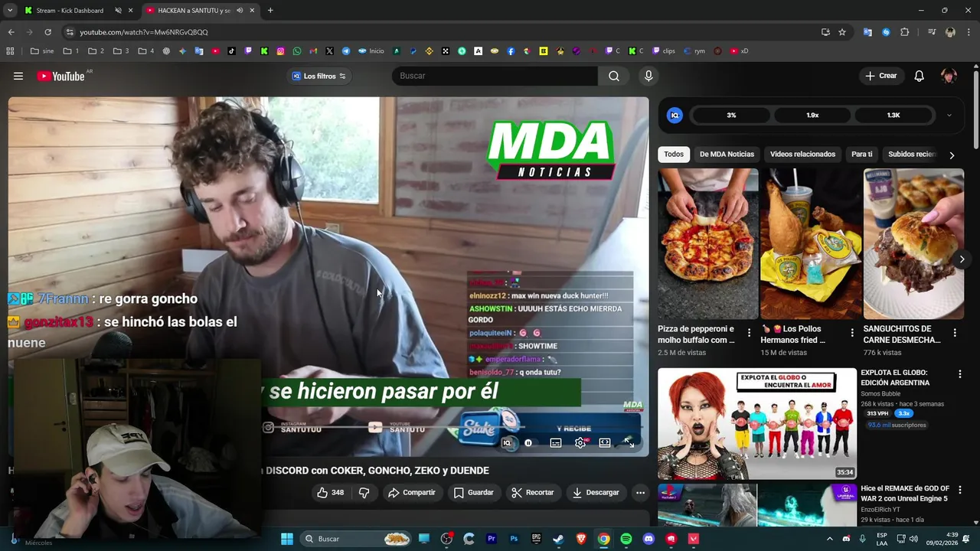Click the Descargar button
The height and width of the screenshot is (551, 980).
(x=596, y=493)
